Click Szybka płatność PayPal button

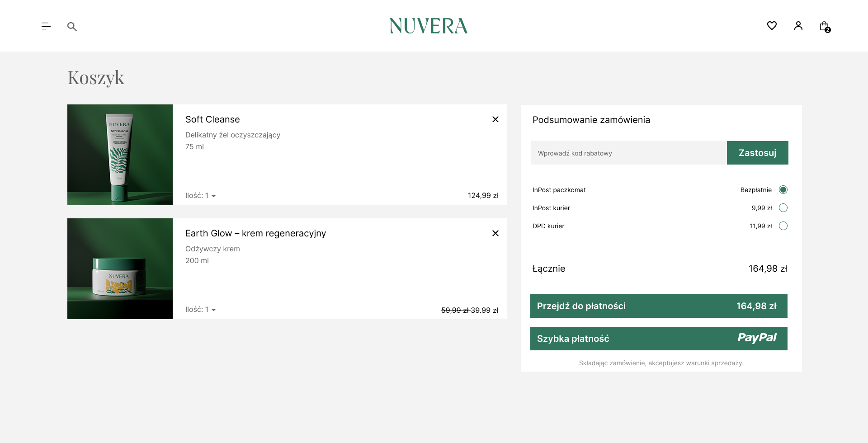coord(659,339)
